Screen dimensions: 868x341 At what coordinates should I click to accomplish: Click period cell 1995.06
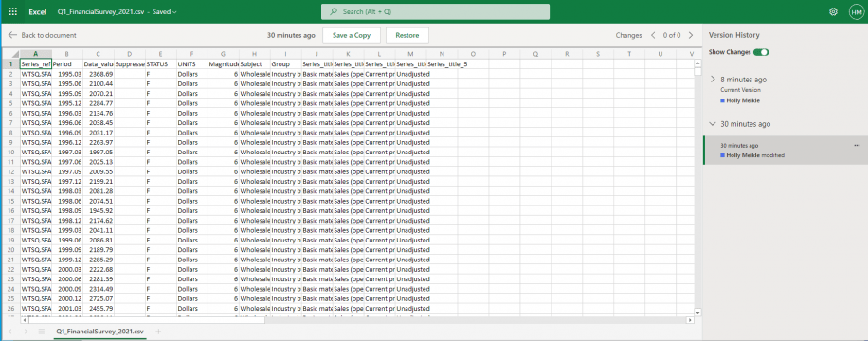point(67,83)
